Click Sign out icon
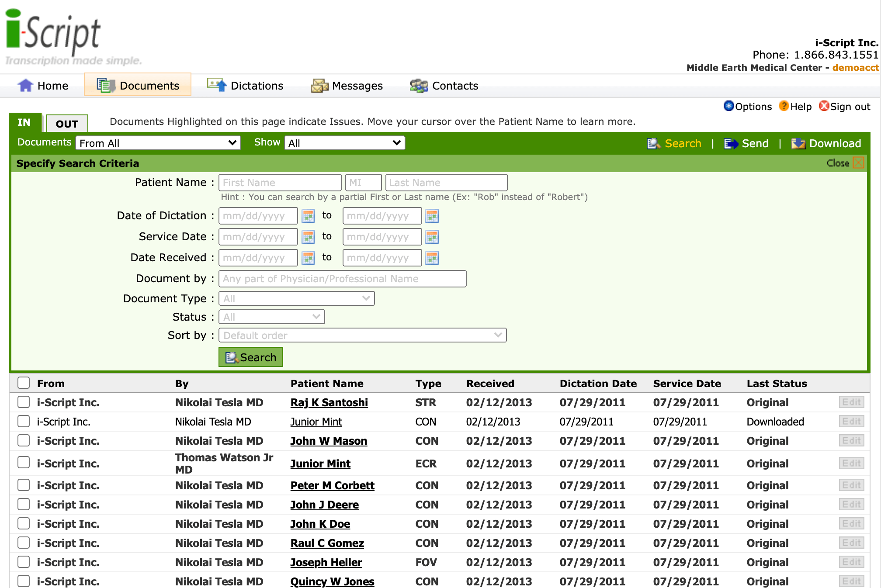Image resolution: width=881 pixels, height=588 pixels. click(824, 106)
